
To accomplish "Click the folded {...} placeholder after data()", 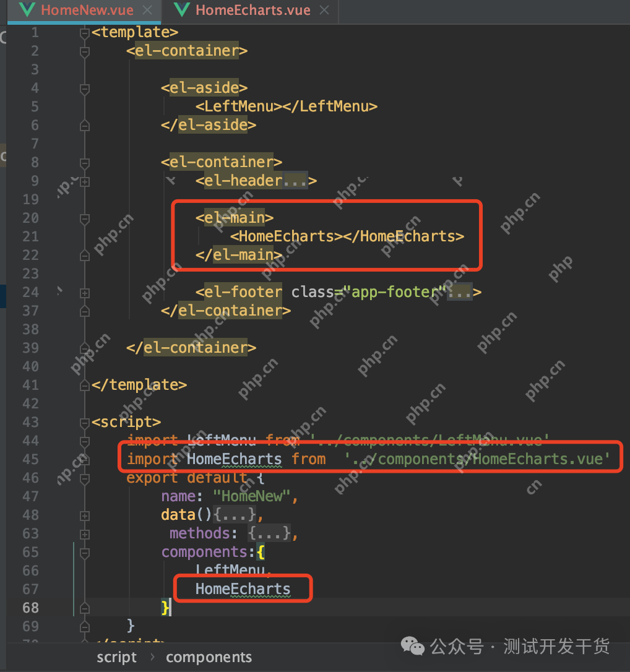I will tap(234, 515).
